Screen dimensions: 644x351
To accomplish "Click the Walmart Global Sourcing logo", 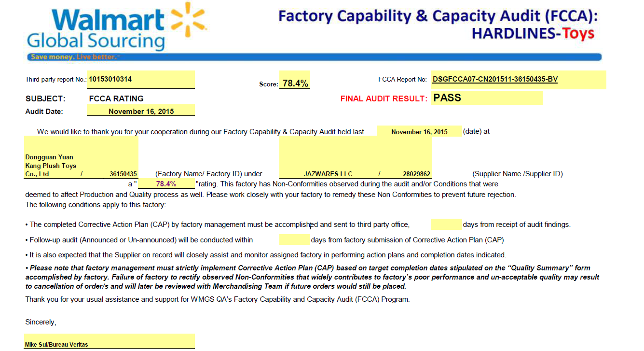I will (116, 26).
